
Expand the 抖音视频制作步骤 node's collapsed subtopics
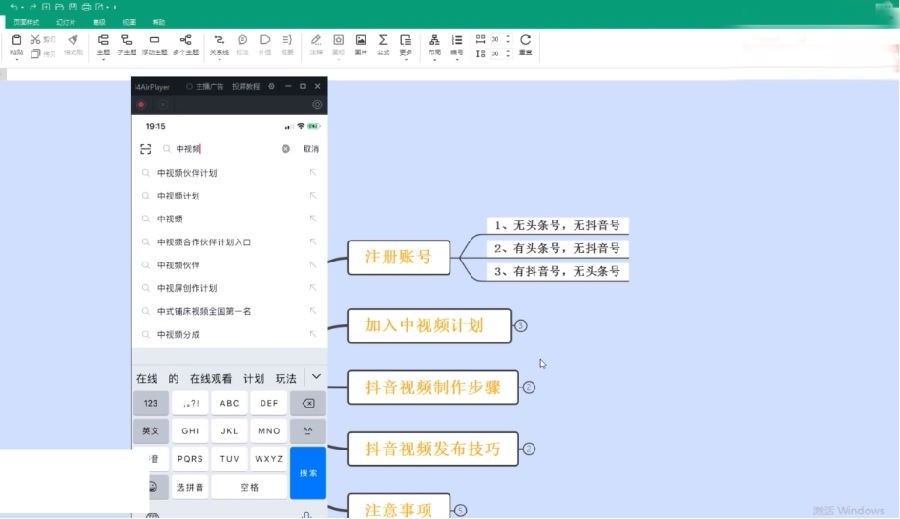pos(529,388)
